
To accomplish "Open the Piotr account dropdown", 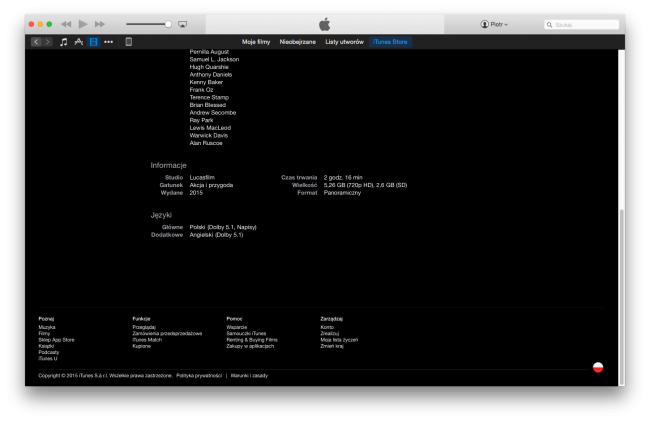I will click(x=494, y=24).
